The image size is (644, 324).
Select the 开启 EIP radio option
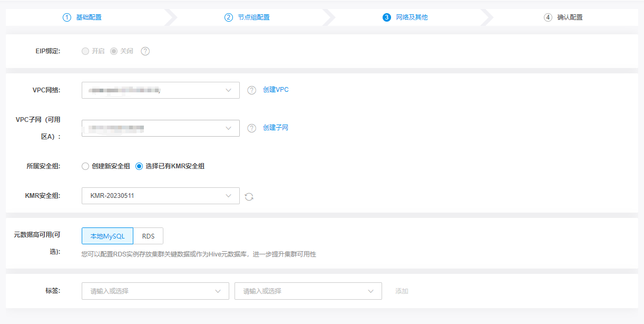tap(85, 51)
